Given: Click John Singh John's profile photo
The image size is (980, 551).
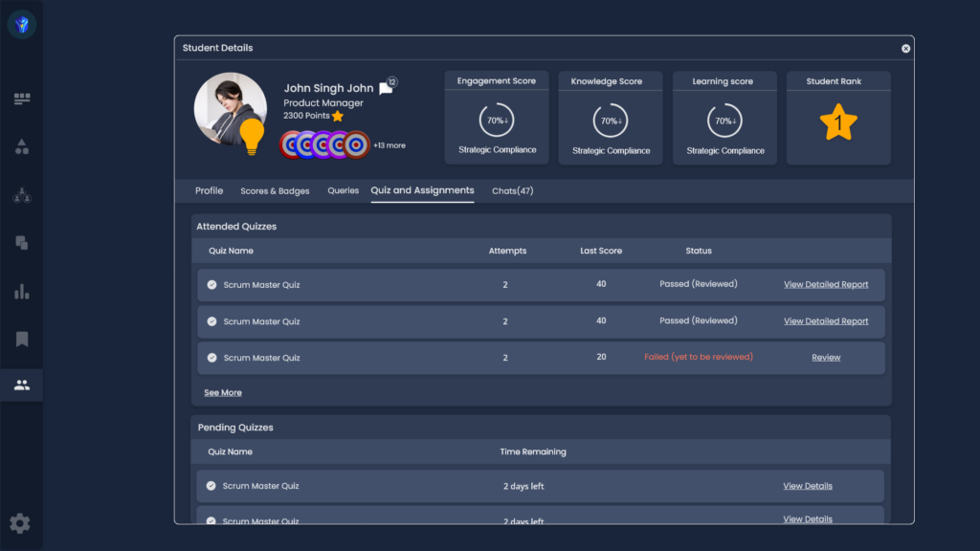Looking at the screenshot, I should [230, 109].
